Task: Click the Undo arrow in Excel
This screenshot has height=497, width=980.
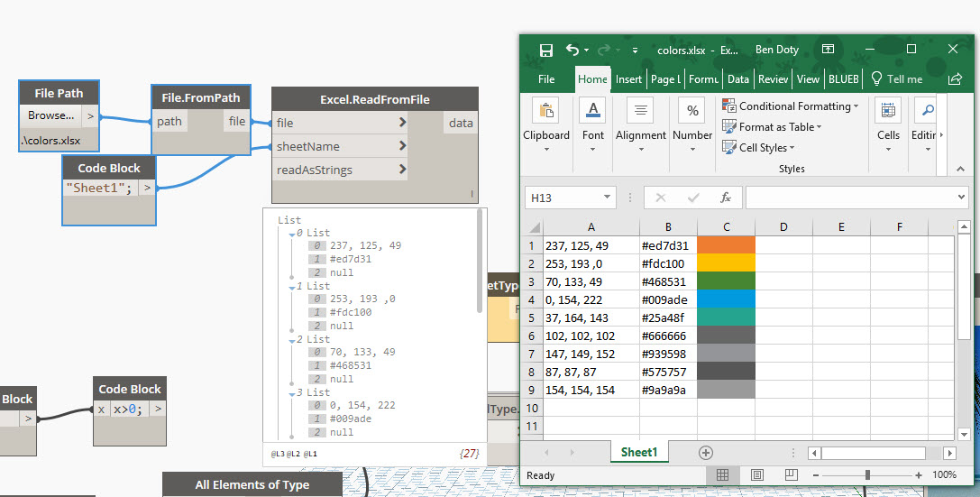Action: tap(572, 51)
